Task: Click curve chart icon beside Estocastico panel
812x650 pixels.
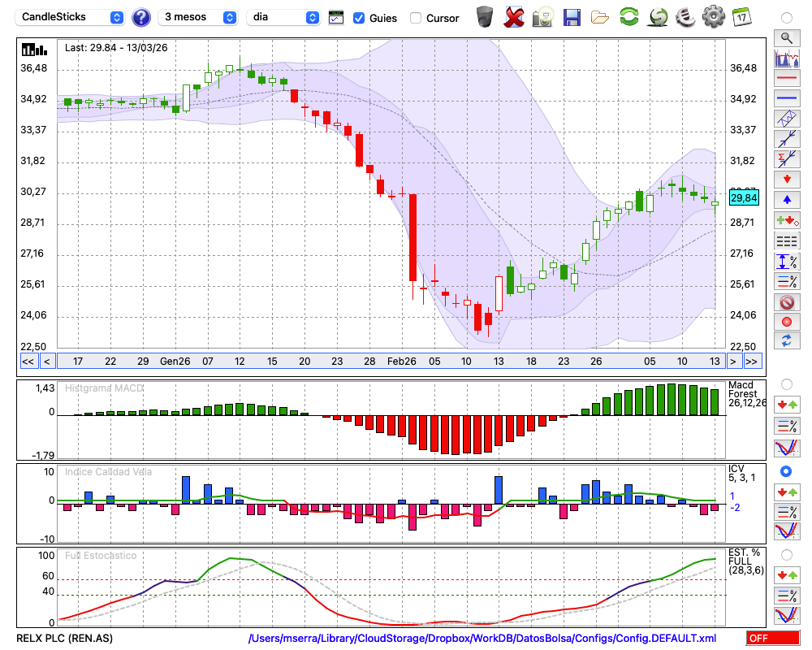Action: [x=787, y=615]
